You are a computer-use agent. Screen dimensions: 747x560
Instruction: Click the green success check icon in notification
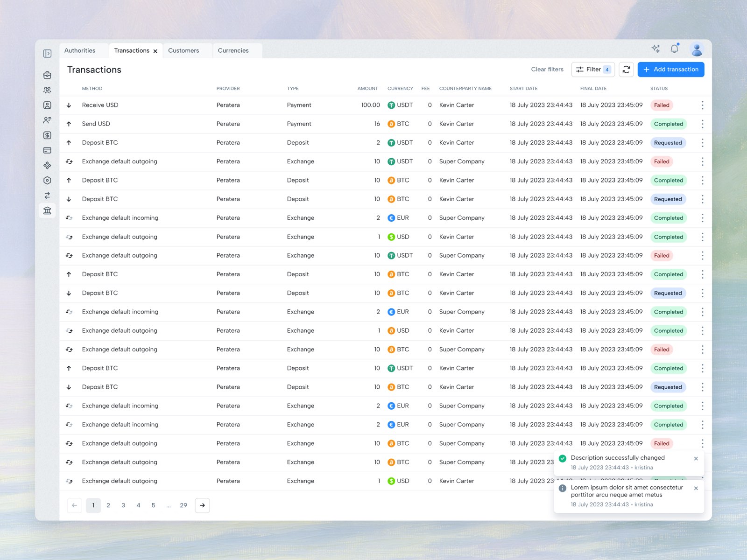point(563,458)
